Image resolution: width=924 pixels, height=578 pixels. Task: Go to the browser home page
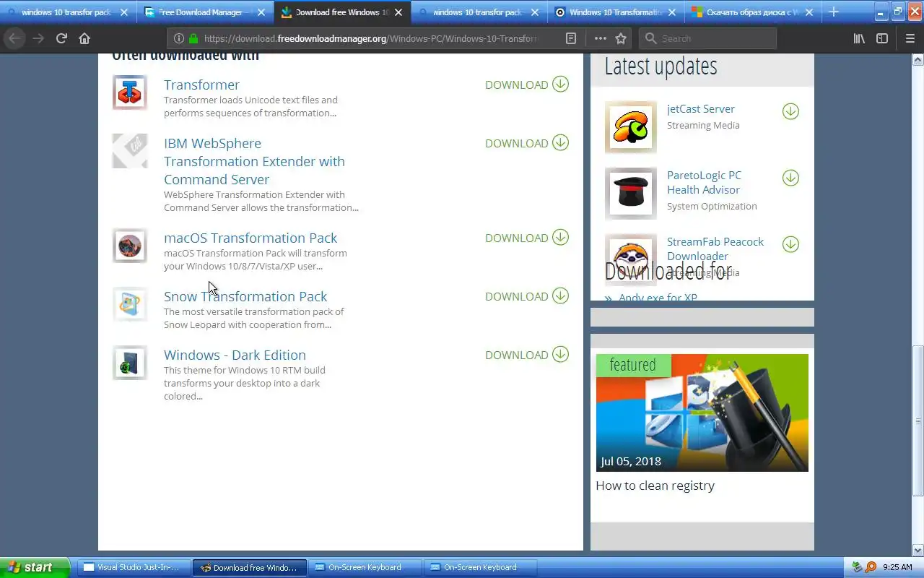[x=84, y=38]
